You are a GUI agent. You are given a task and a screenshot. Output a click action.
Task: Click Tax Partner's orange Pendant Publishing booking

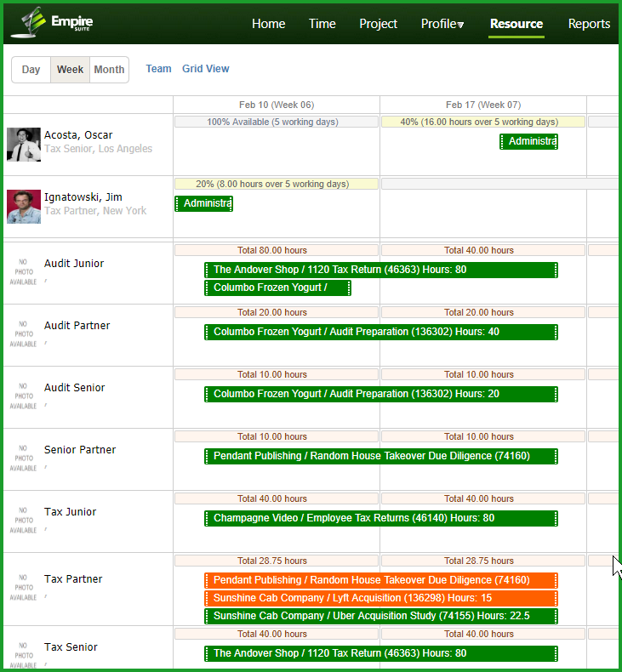tap(381, 581)
